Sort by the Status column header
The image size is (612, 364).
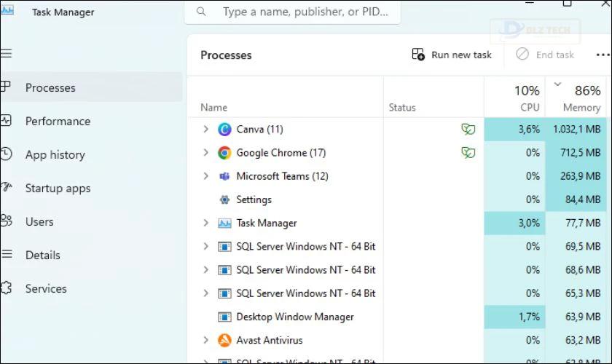[402, 107]
